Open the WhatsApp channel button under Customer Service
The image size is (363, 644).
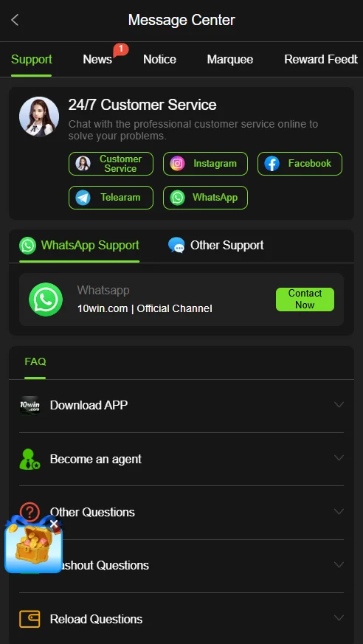tap(205, 198)
